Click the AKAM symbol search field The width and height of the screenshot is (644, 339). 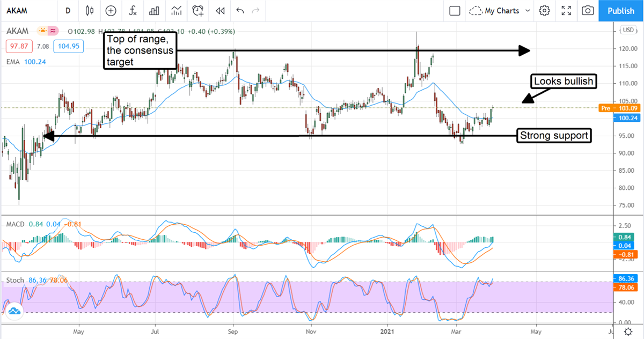pyautogui.click(x=27, y=11)
